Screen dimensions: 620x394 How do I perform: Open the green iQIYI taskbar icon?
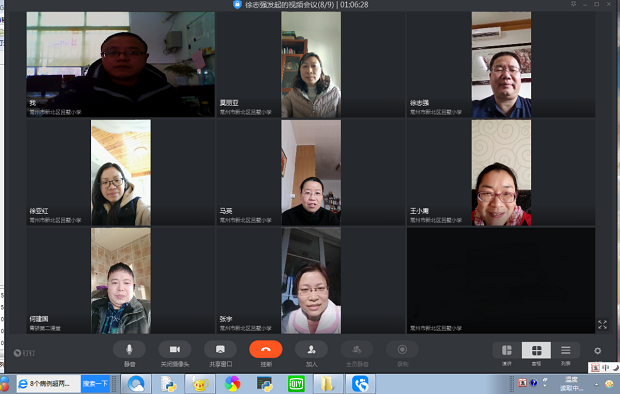point(296,384)
